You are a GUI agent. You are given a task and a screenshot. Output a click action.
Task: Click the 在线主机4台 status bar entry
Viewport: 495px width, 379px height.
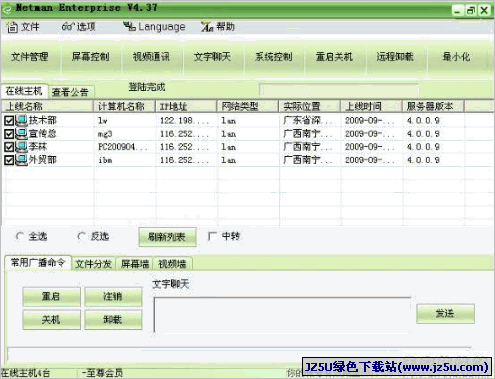coord(25,373)
